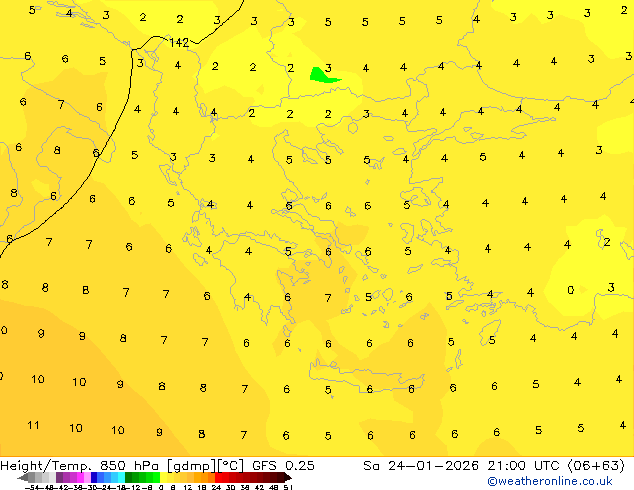Screen dimensions: 634x490
Task: Click the green cold patch on the map
Action: (x=323, y=76)
